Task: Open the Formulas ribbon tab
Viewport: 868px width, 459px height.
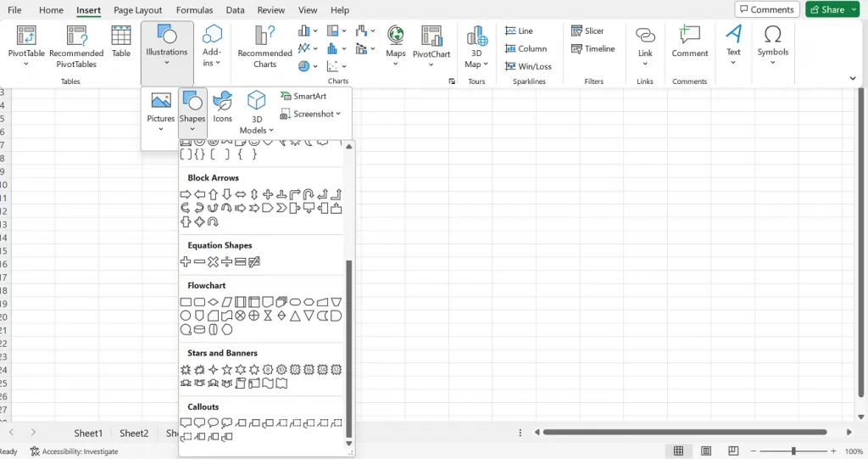Action: pyautogui.click(x=194, y=10)
